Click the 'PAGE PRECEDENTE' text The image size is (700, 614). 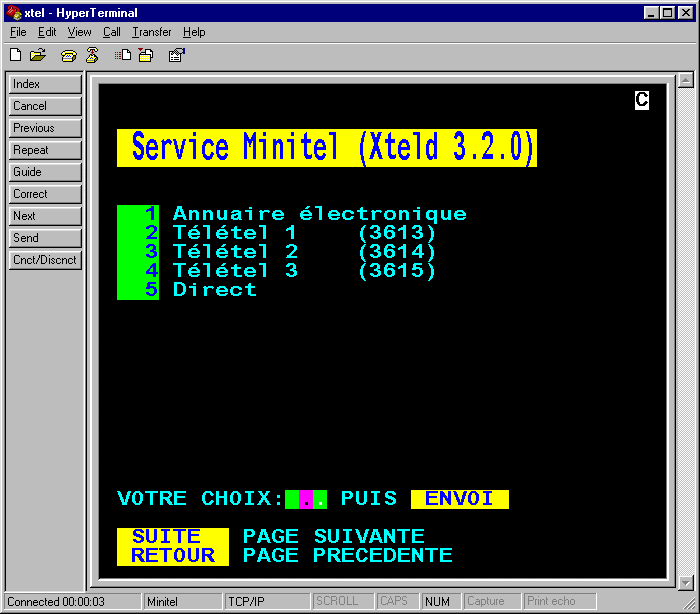tap(347, 556)
